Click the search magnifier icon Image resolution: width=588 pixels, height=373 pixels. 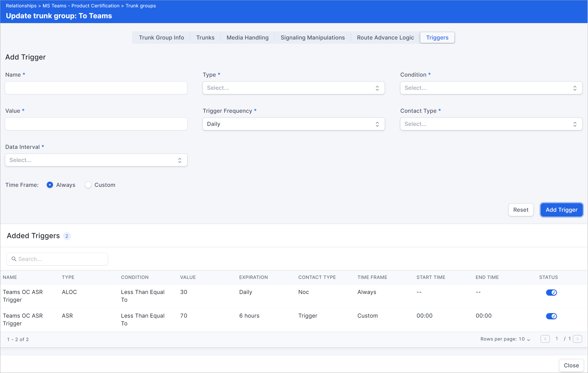pyautogui.click(x=14, y=259)
